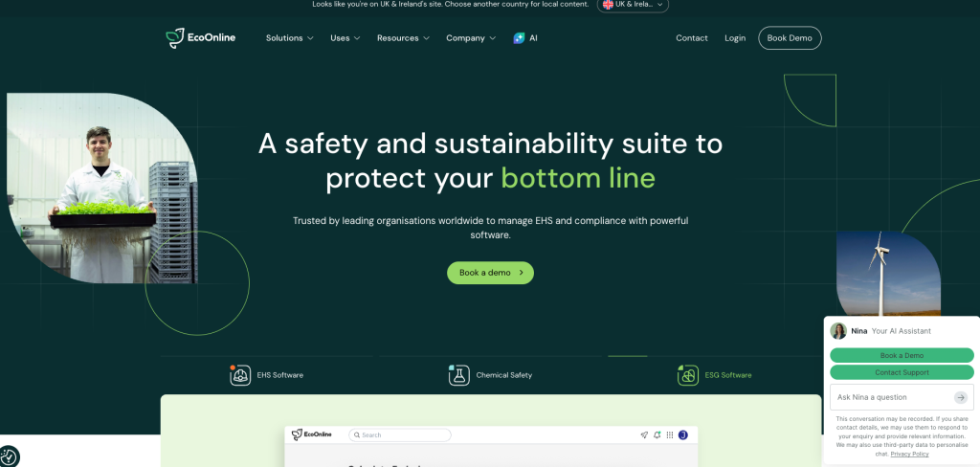The image size is (980, 467).
Task: Click the cookie preferences icon
Action: (x=9, y=456)
